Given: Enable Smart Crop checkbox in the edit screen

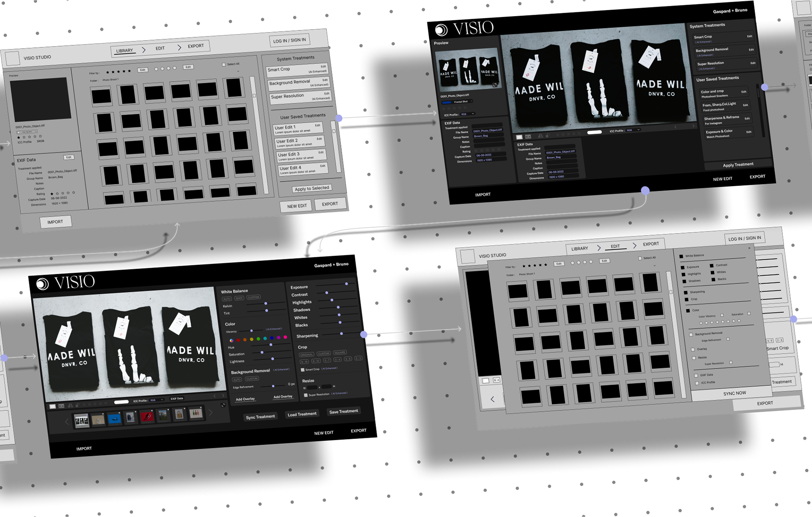Looking at the screenshot, I should coord(302,370).
